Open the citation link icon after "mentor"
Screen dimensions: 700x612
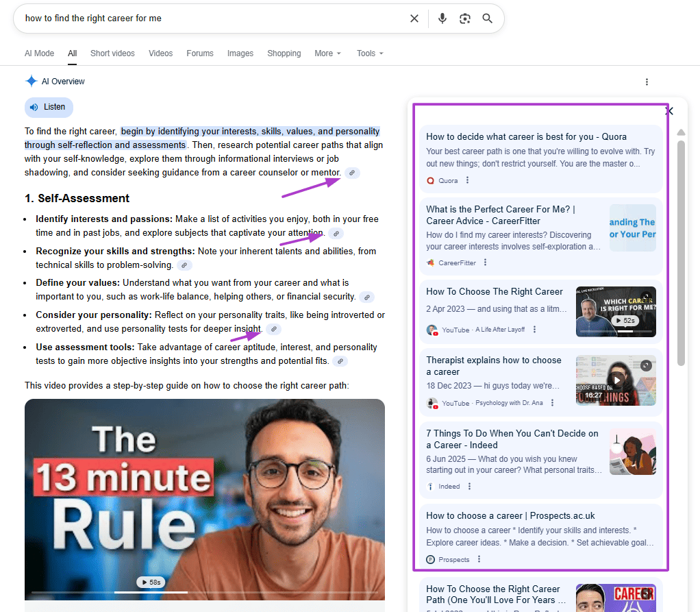352,173
